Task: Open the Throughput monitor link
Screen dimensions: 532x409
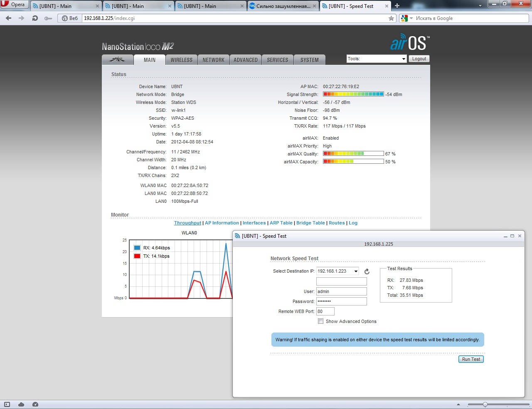Action: [x=187, y=223]
